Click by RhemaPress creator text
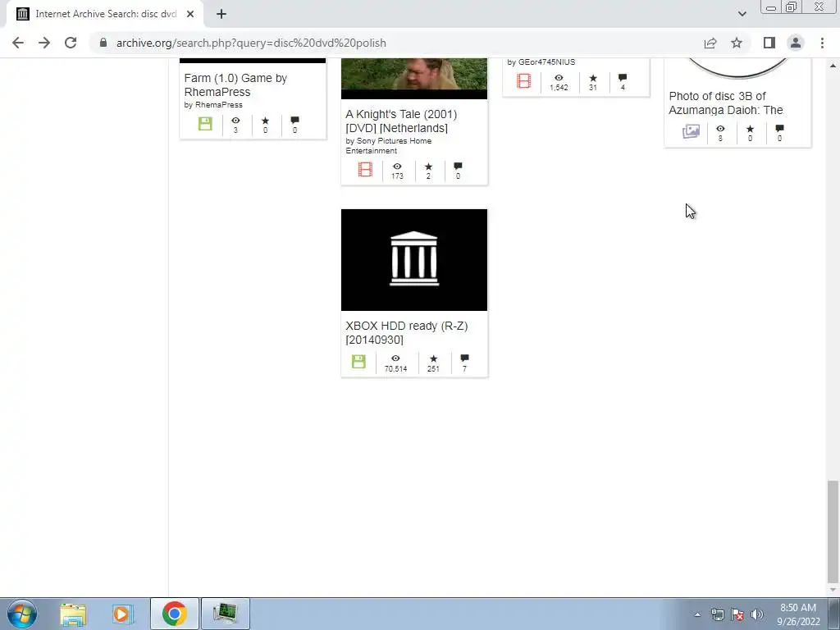This screenshot has width=840, height=630. [213, 105]
